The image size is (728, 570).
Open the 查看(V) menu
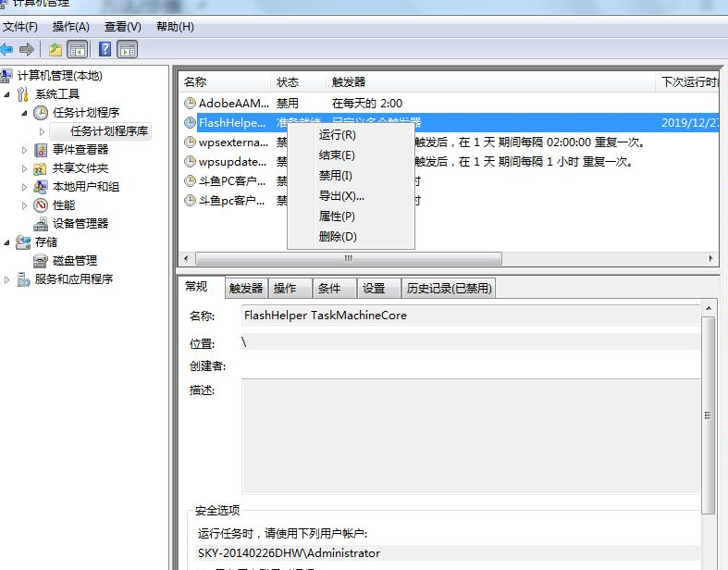(123, 27)
